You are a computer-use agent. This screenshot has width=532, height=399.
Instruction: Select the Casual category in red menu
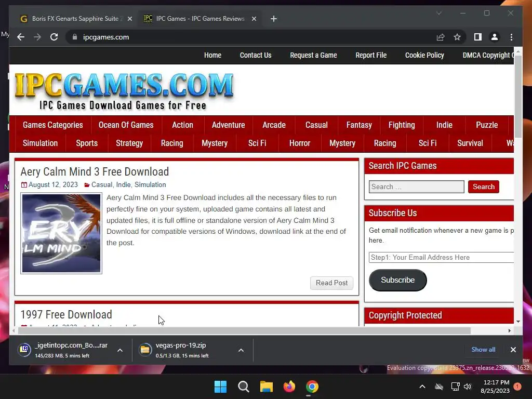point(316,125)
